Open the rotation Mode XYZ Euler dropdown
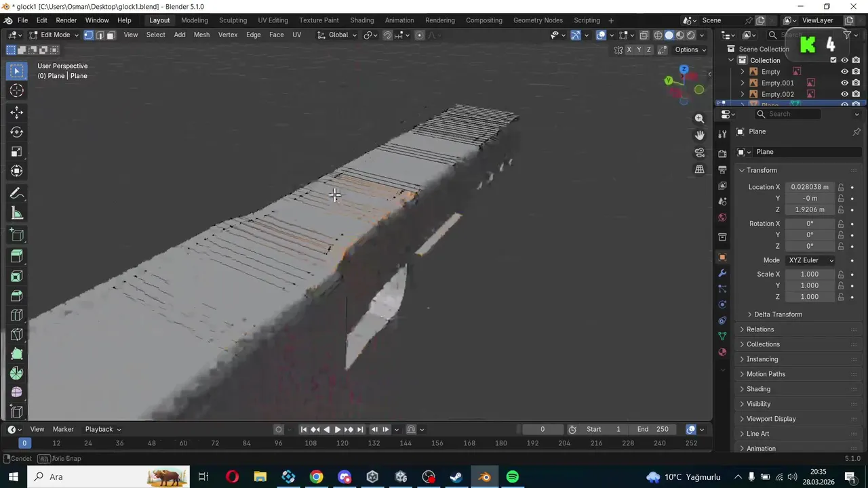This screenshot has width=868, height=488. click(811, 260)
